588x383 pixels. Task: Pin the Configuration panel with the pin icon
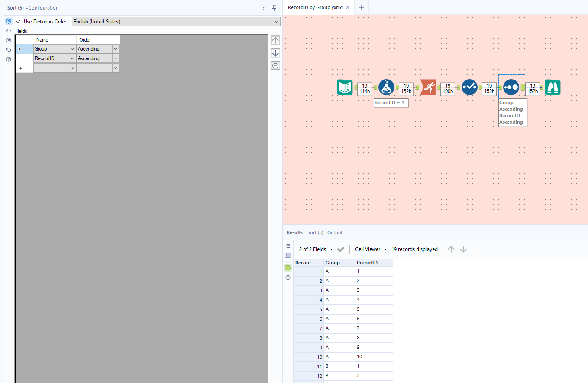(x=274, y=8)
